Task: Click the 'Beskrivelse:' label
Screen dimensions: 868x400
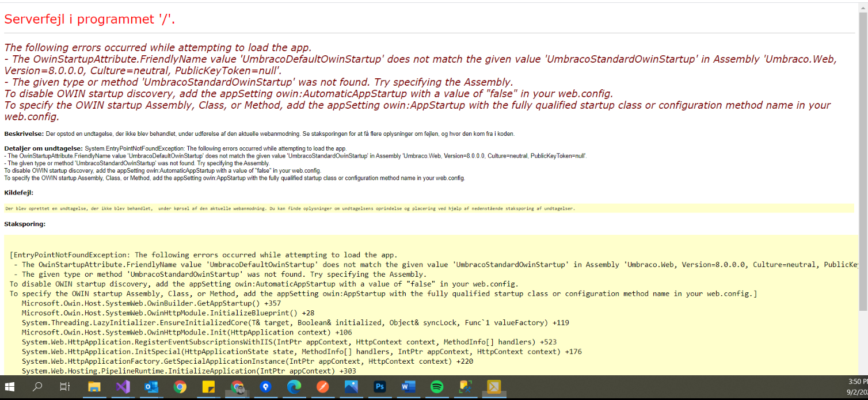Action: (24, 134)
